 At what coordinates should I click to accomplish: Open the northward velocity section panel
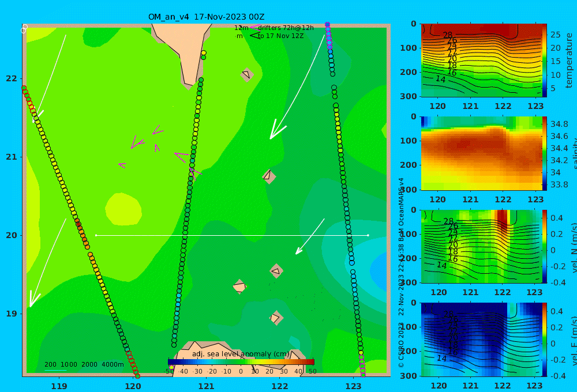(x=481, y=246)
